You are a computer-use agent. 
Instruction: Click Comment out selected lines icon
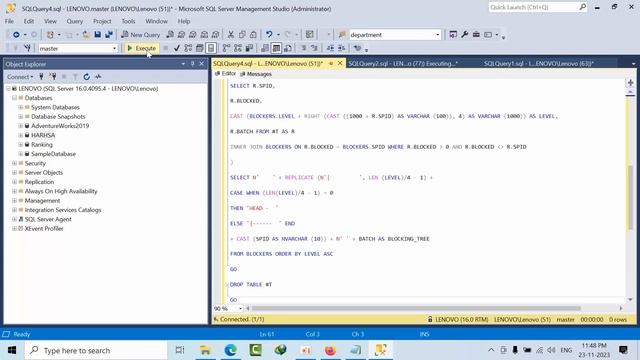304,48
